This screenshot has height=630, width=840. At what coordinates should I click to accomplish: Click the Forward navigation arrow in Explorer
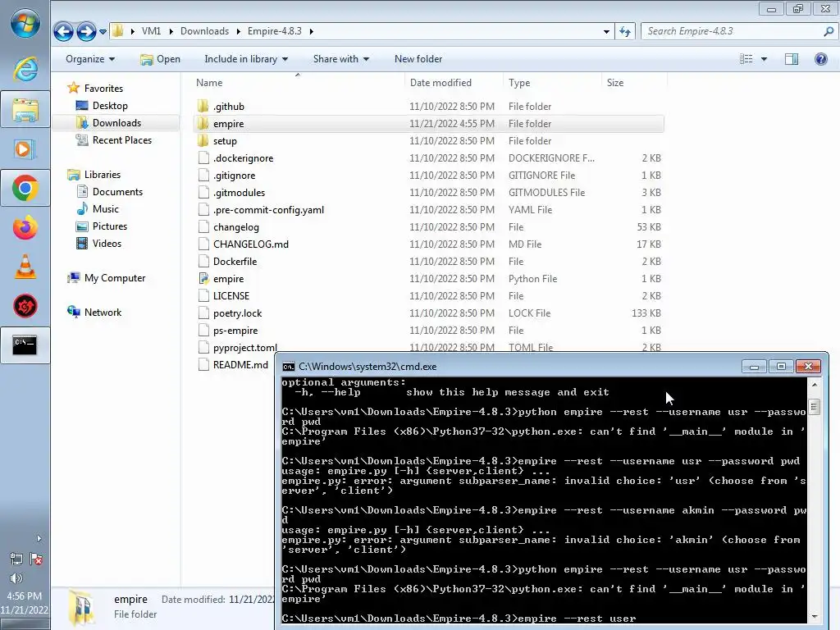pos(85,32)
